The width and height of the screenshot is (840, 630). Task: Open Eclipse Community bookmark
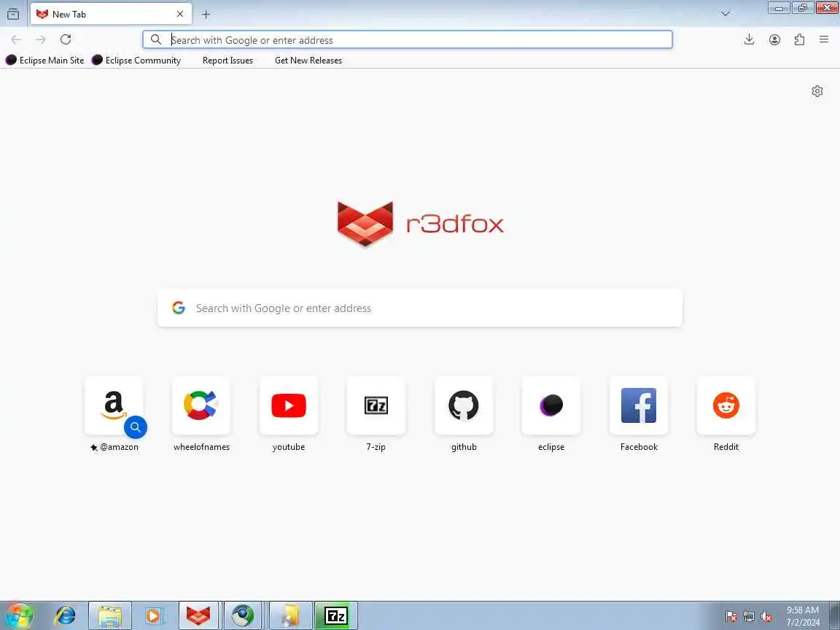(136, 60)
